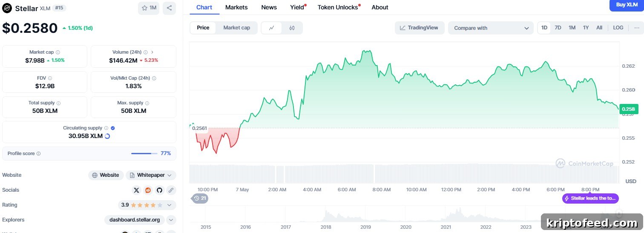Switch to the Chart tab
The width and height of the screenshot is (644, 233).
[x=204, y=7]
